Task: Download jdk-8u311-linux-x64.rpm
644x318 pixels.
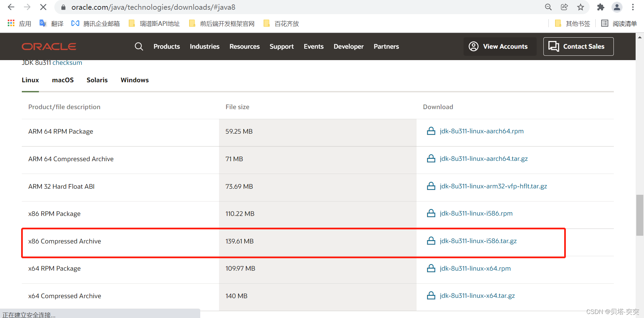Action: tap(475, 268)
